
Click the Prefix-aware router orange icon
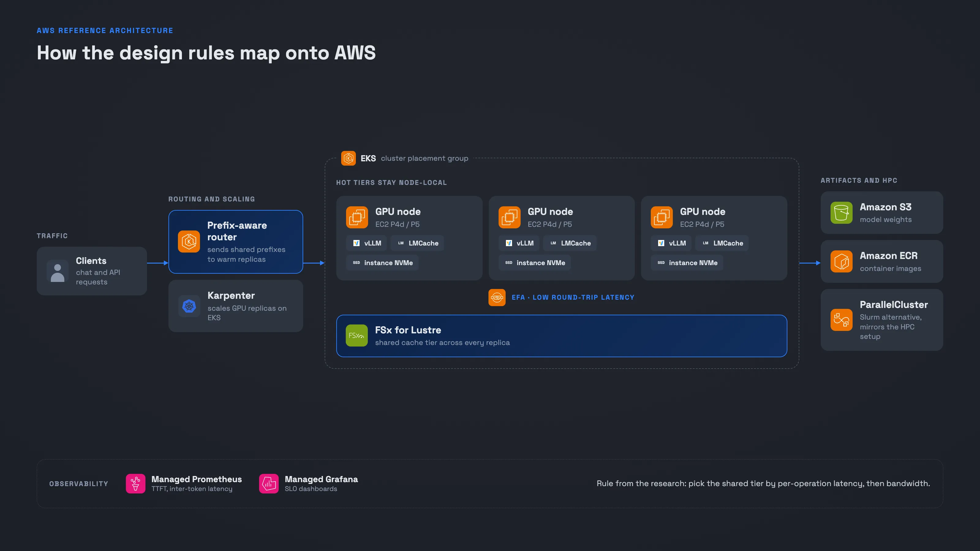point(189,242)
